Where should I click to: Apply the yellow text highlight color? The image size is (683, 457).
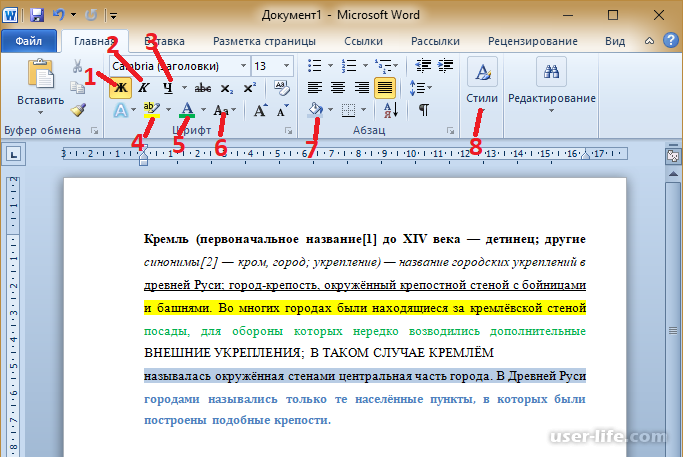click(x=152, y=110)
